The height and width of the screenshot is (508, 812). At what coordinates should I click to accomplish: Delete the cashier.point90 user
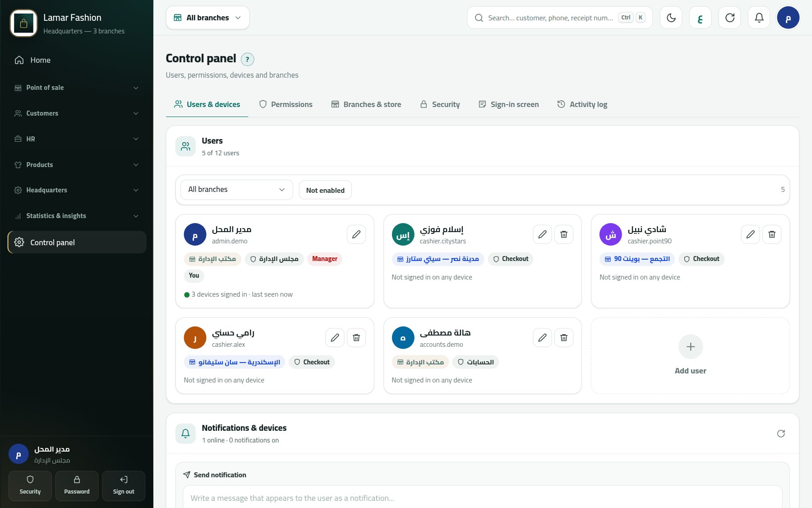tap(772, 234)
